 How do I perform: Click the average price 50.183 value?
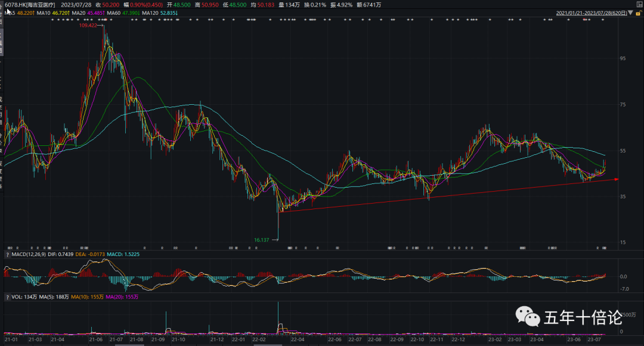tap(266, 5)
